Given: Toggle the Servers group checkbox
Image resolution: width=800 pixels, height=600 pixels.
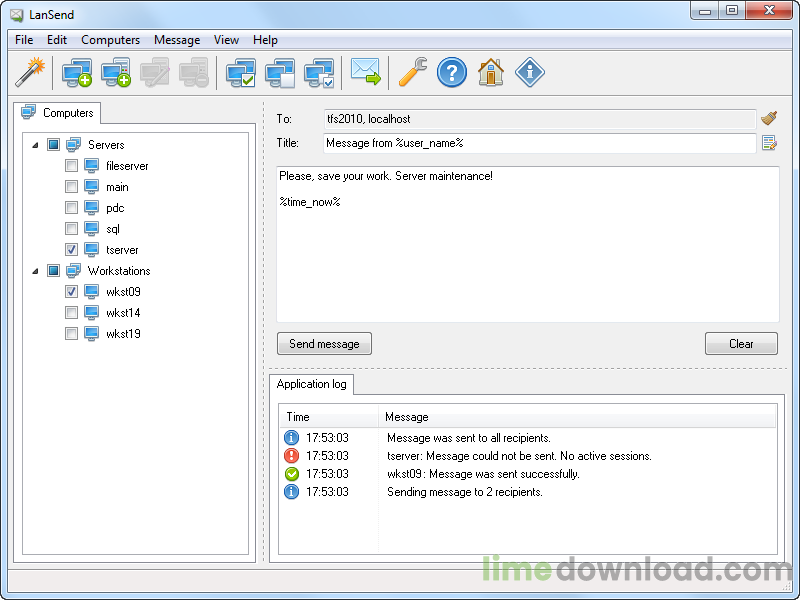Looking at the screenshot, I should click(53, 144).
